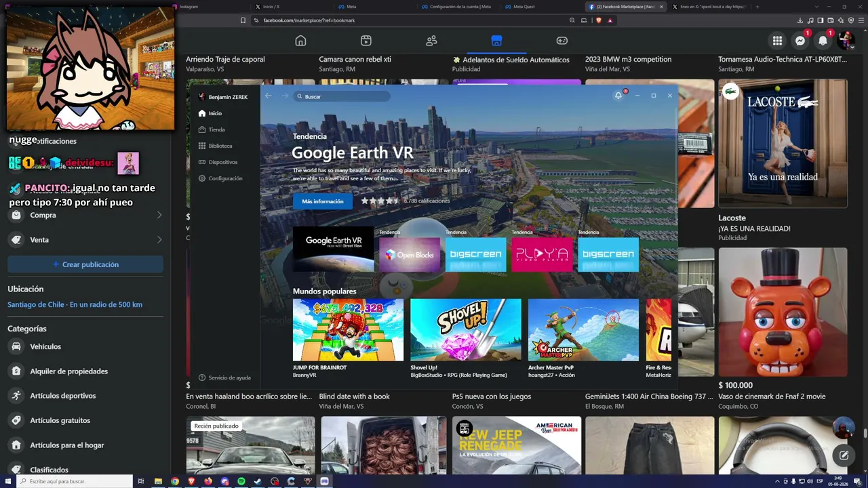The height and width of the screenshot is (488, 868).
Task: Open Biblioteca in Meta Quest sidebar
Action: (x=216, y=146)
